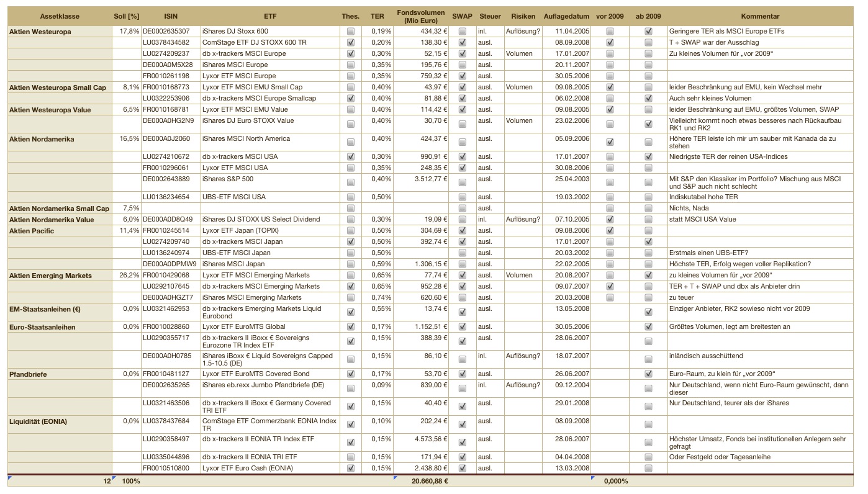Uncheck 'ab 2009' for Lyxor ETF EuroMTS Covered Bond
This screenshot has width=868, height=494.
[648, 374]
